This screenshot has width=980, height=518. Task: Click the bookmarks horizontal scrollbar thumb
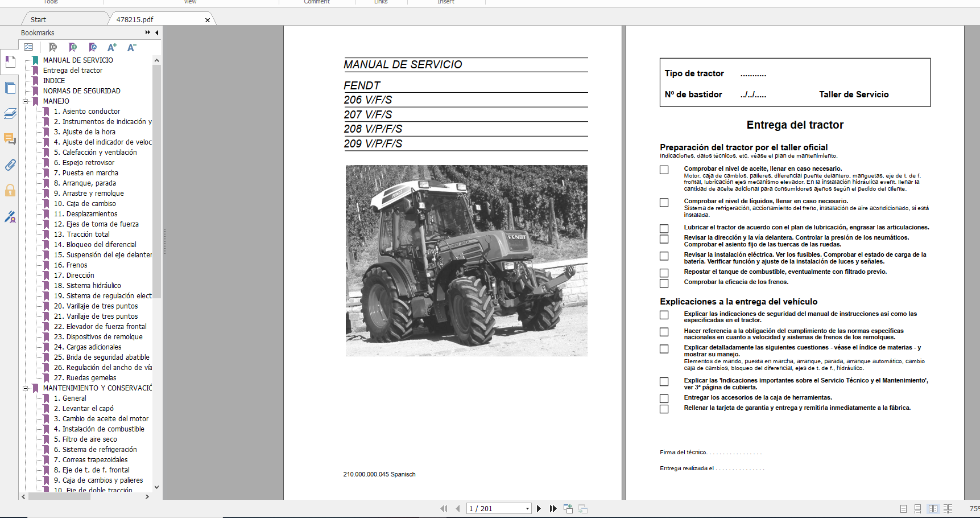[59, 496]
